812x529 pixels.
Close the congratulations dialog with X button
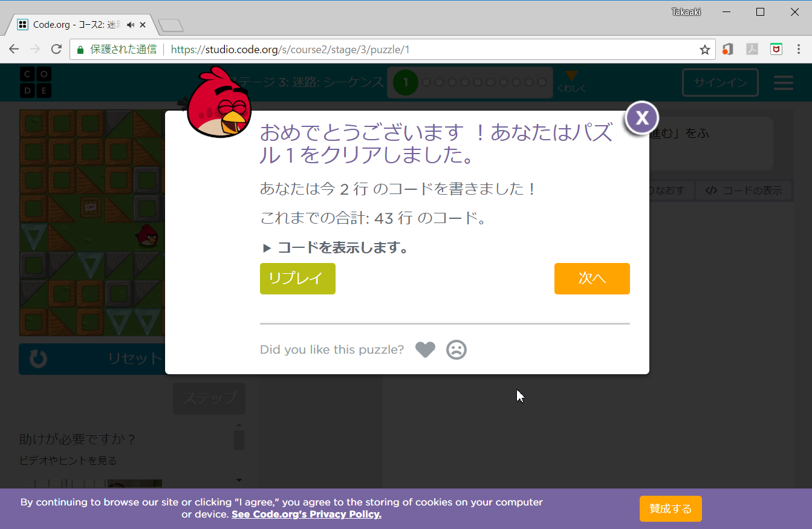641,118
